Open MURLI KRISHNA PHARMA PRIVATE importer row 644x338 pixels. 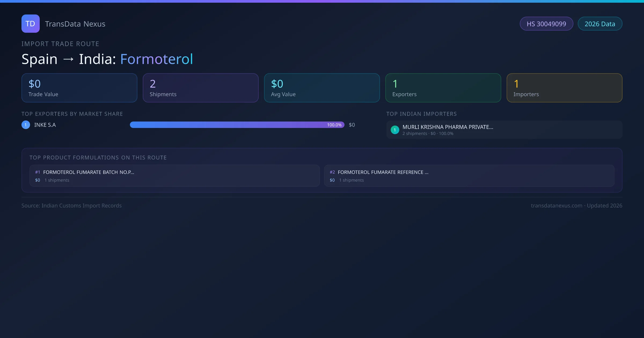[448, 127]
